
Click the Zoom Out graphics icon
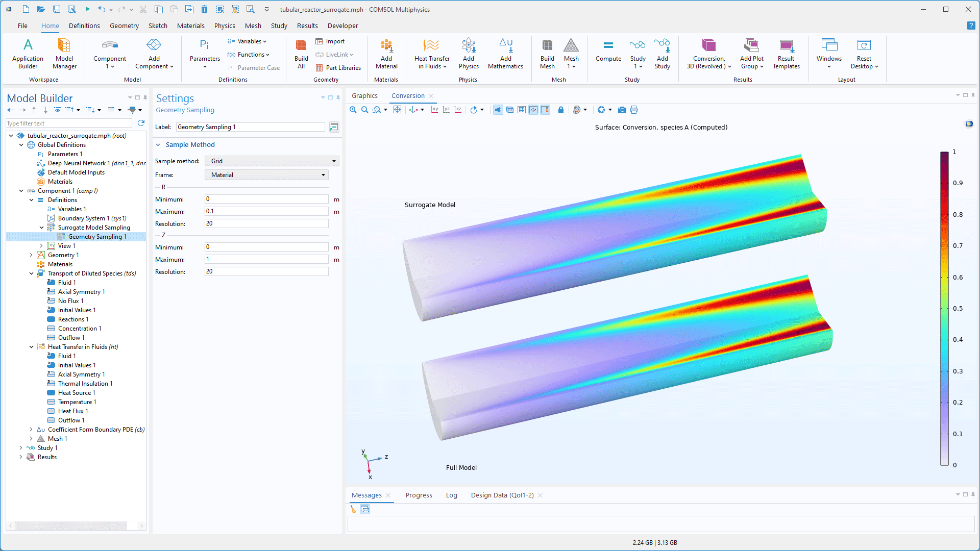[365, 110]
